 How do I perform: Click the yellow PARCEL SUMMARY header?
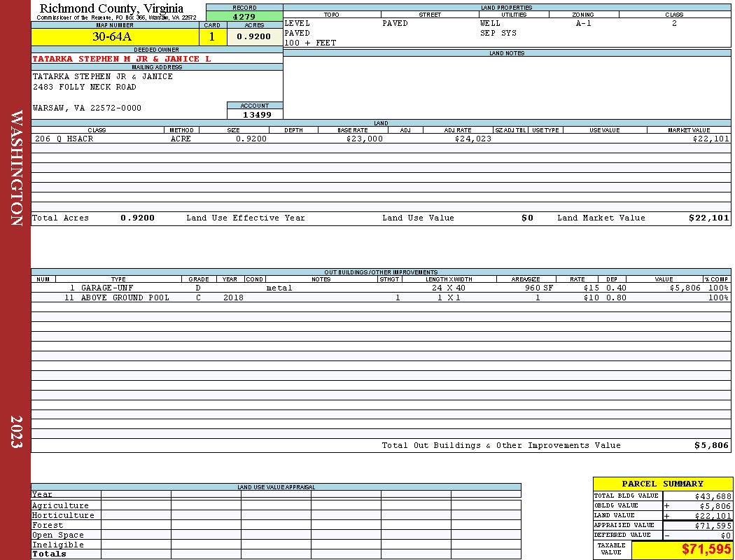(x=662, y=484)
